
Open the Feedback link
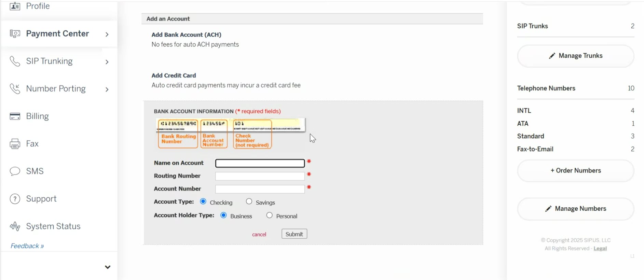27,246
